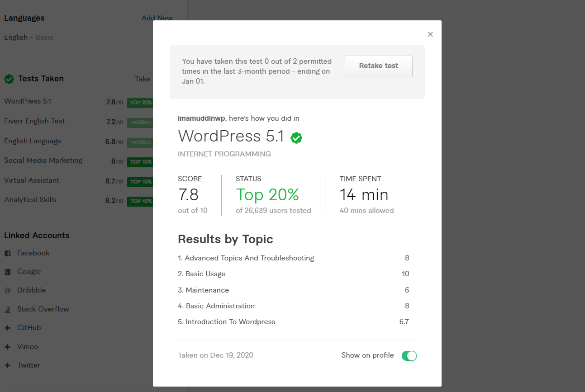Click the INTERNET PROGRAMMING category label
This screenshot has height=392, width=585.
(x=224, y=154)
